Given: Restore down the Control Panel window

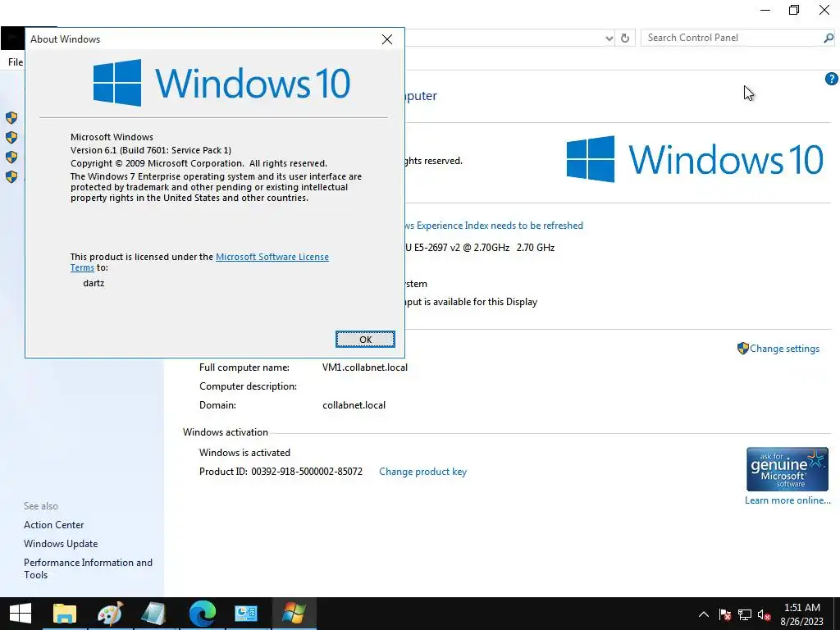Looking at the screenshot, I should tap(794, 10).
